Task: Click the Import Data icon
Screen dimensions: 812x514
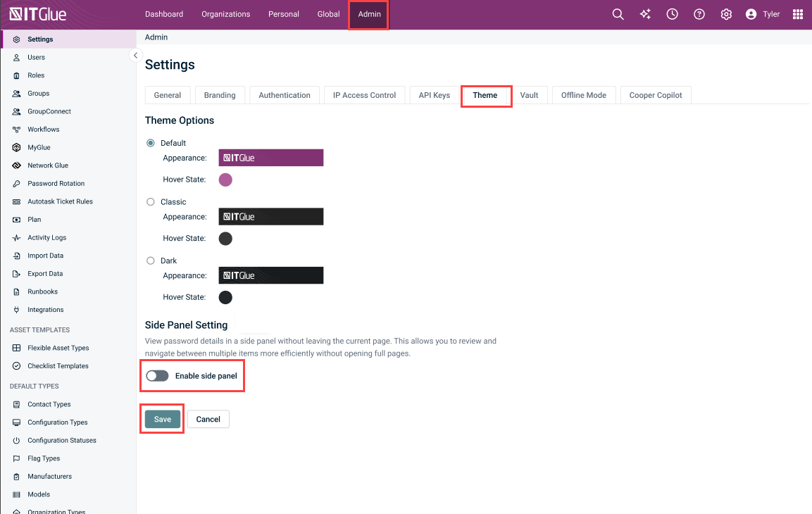Action: 17,256
